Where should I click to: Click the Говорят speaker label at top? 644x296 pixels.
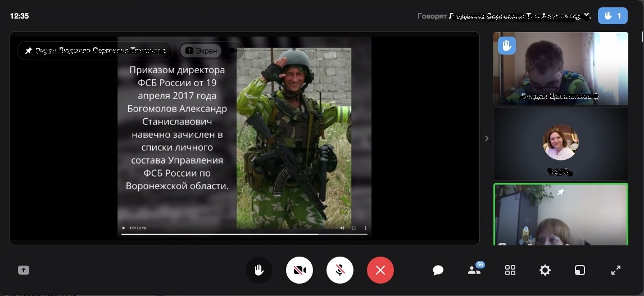click(x=432, y=16)
